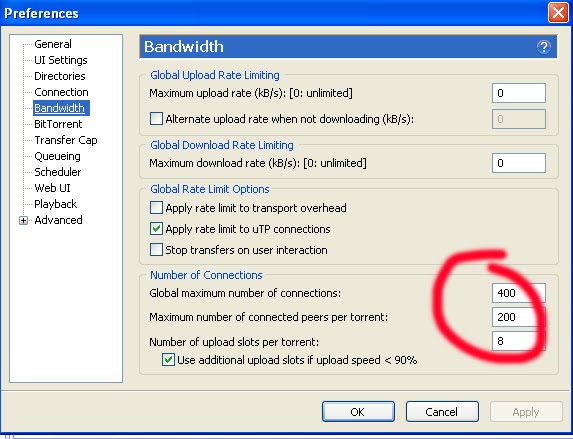Enable alternate upload rate when not downloading

pyautogui.click(x=156, y=119)
